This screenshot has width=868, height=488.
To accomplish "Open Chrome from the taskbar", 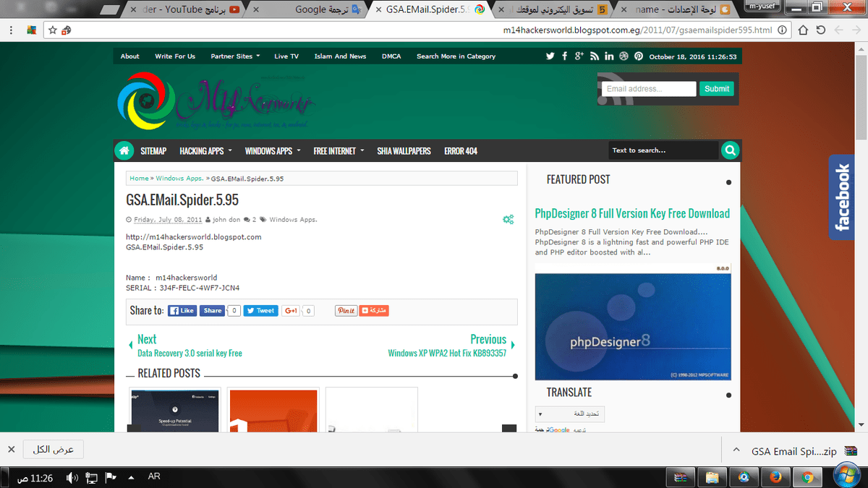I will point(807,477).
